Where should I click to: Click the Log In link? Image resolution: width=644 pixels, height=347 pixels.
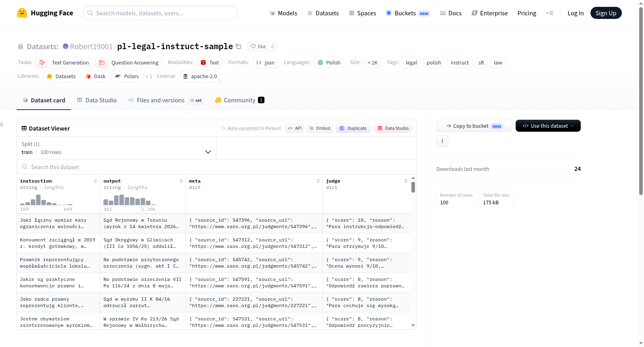pyautogui.click(x=576, y=13)
